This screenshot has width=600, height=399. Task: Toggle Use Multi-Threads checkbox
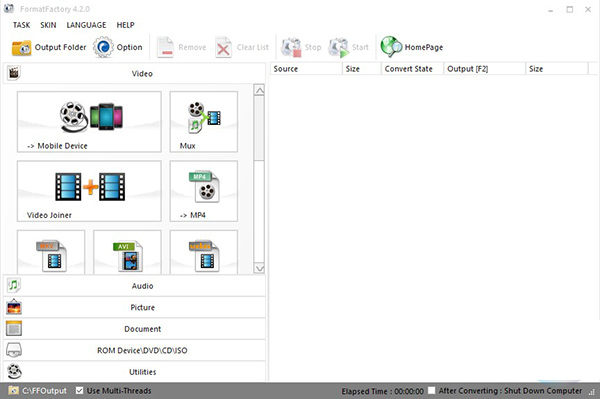(80, 391)
